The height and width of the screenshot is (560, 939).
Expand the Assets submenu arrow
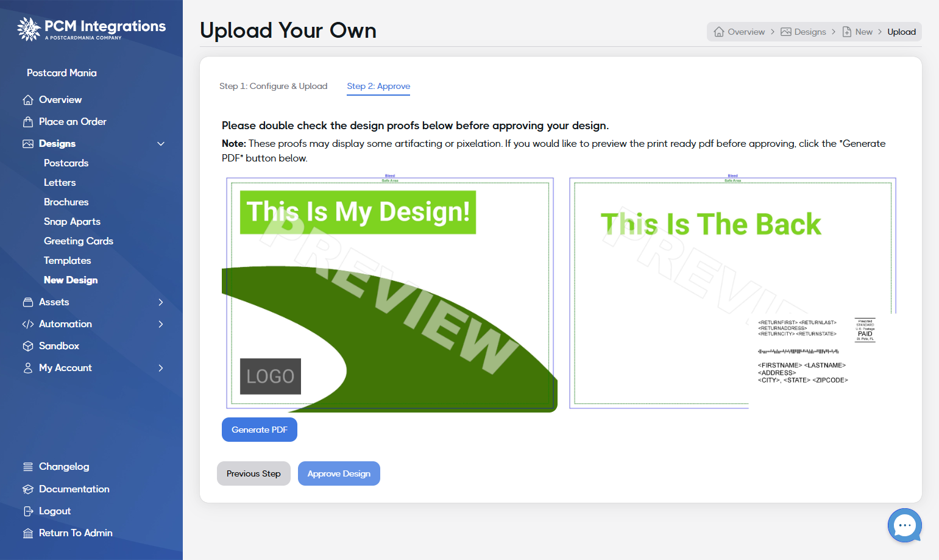pyautogui.click(x=161, y=302)
